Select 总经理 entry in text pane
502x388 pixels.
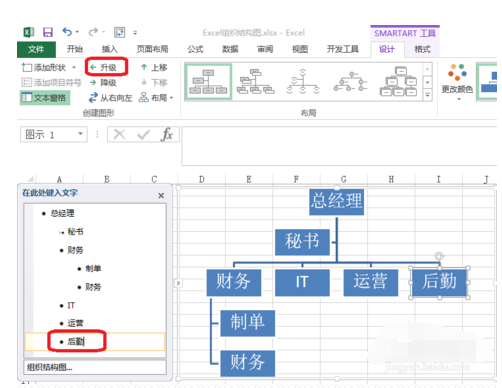(x=62, y=213)
